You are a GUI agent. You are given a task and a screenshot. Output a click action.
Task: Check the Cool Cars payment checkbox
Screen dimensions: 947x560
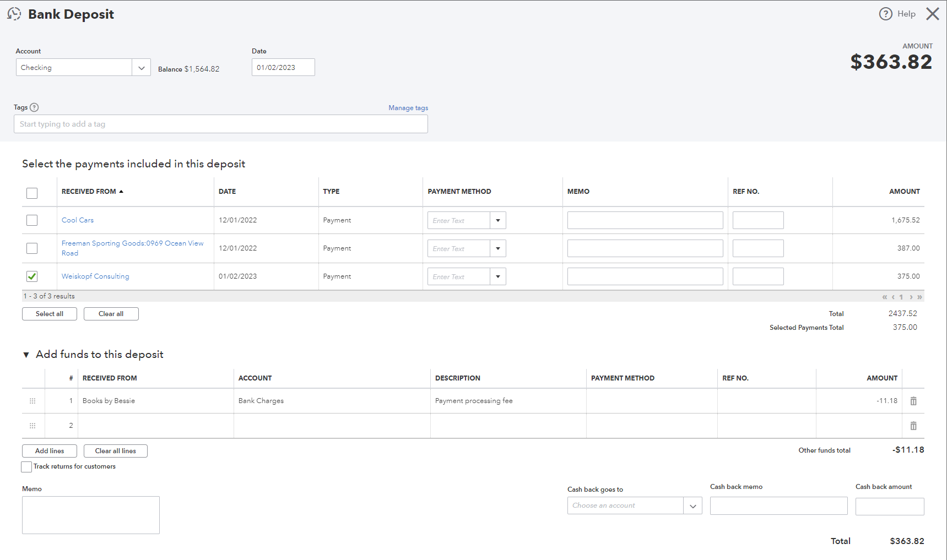pyautogui.click(x=32, y=220)
